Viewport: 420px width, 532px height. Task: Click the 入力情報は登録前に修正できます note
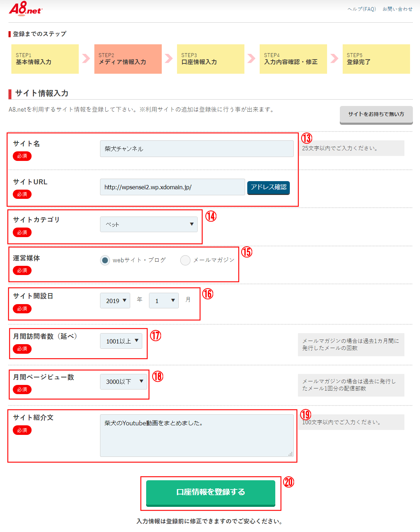tap(209, 521)
